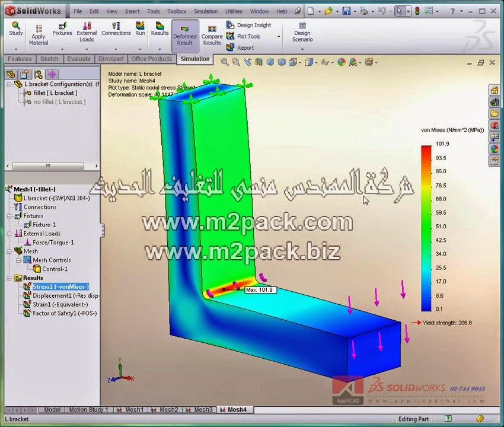The height and width of the screenshot is (427, 504).
Task: Click the Edit Appearance color ball icon
Action: tap(342, 62)
